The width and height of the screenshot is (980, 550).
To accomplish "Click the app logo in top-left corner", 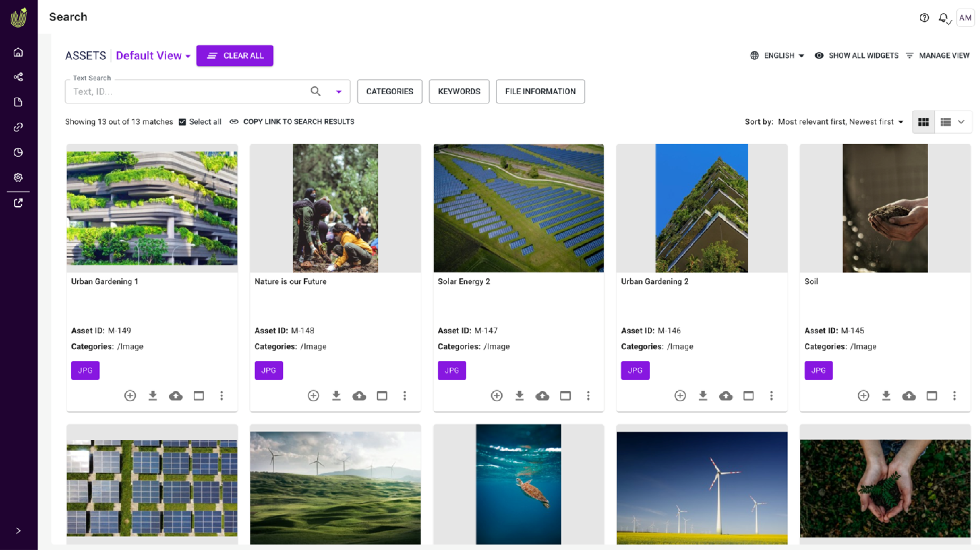I will [19, 17].
